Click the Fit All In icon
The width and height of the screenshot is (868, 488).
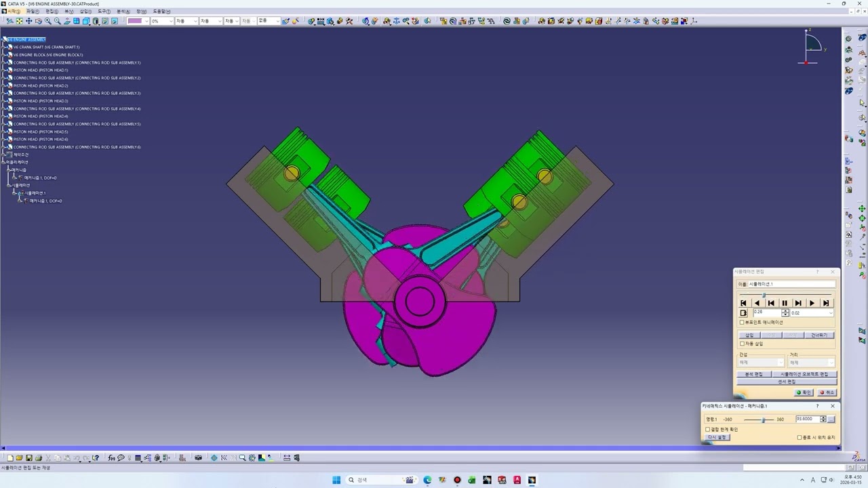20,21
